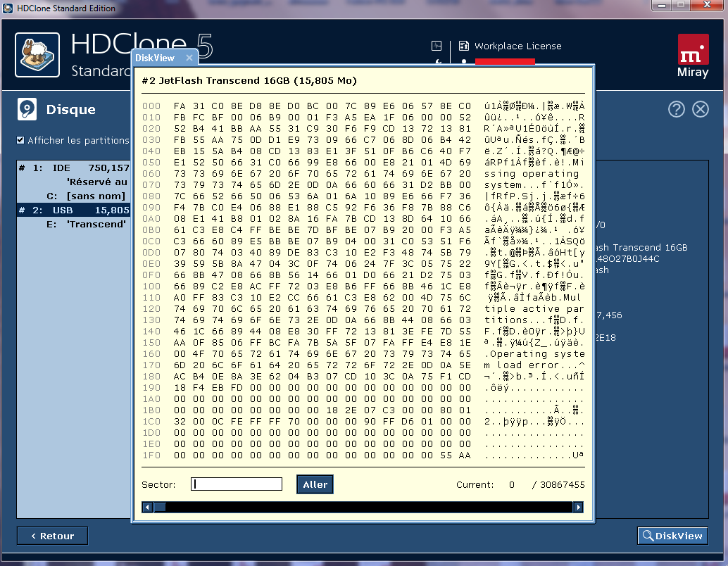Select the E: 'Transcend' partition
This screenshot has height=566, width=728.
[x=74, y=224]
